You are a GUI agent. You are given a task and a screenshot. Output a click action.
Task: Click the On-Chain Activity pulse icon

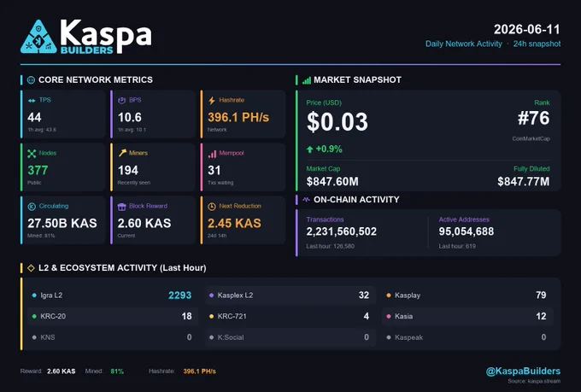click(306, 199)
